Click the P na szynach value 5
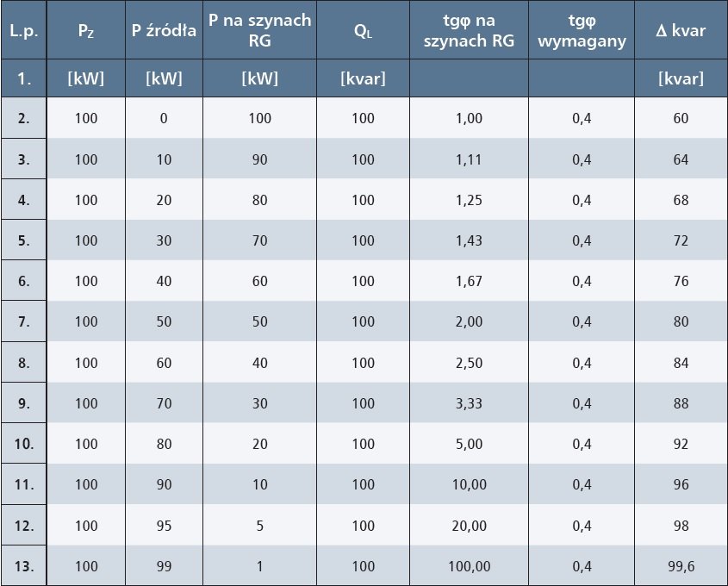 tap(259, 526)
